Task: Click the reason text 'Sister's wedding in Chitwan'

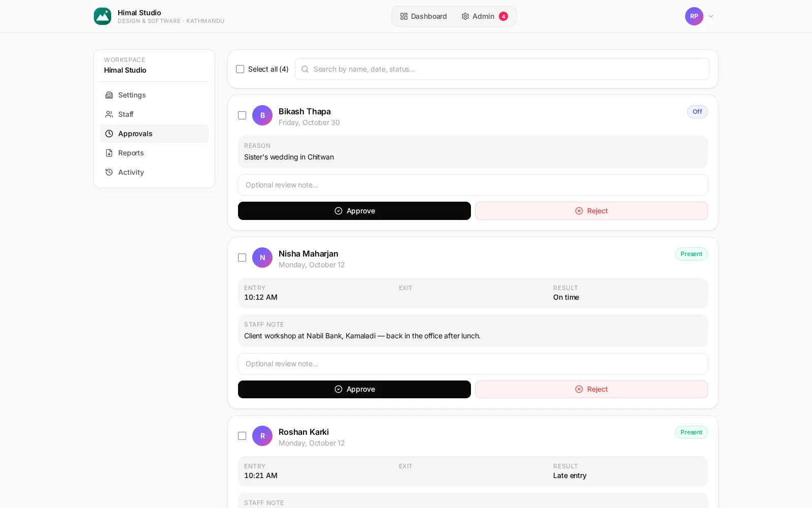Action: [x=289, y=157]
